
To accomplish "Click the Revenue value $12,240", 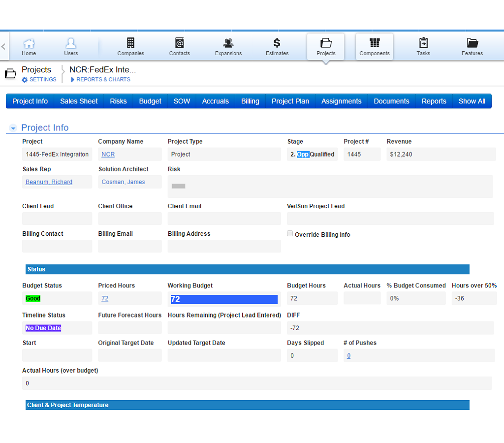I will tap(401, 154).
